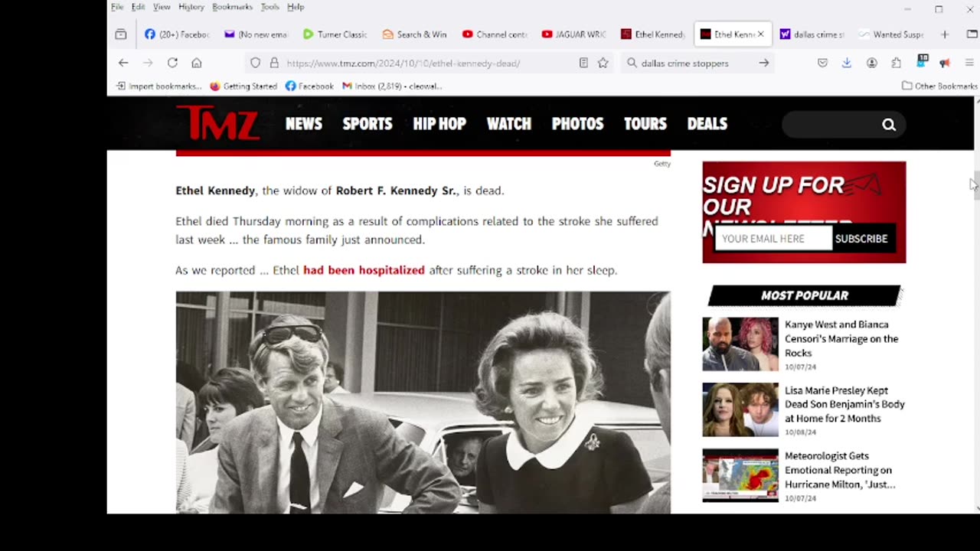Open the Meteorologist Gets Emotional headline
980x551 pixels.
click(x=840, y=470)
